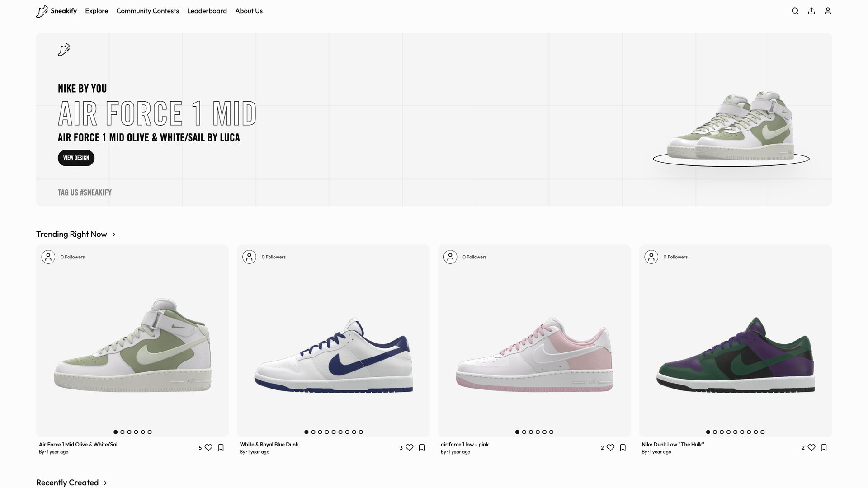Screen dimensions: 868x488
Task: Bookmark the White & Royal Blue Dunk
Action: click(422, 447)
